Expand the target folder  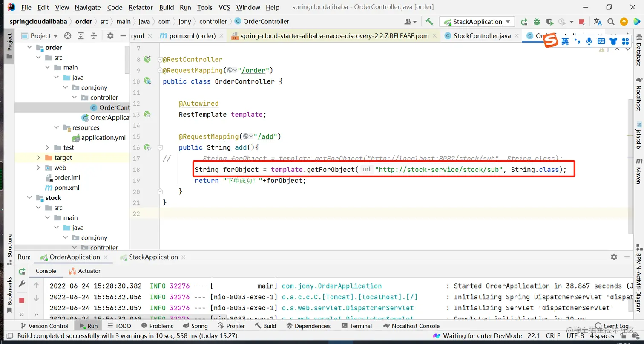coord(39,158)
